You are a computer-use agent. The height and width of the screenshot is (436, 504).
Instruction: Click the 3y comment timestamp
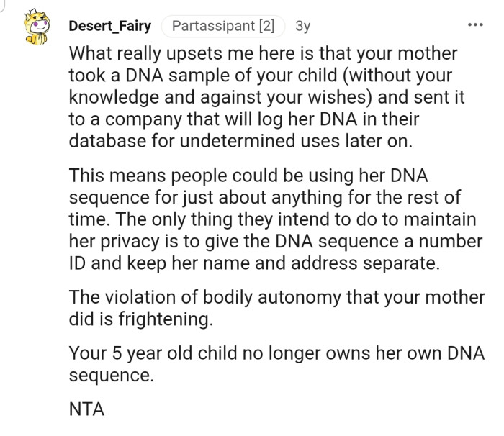point(302,27)
